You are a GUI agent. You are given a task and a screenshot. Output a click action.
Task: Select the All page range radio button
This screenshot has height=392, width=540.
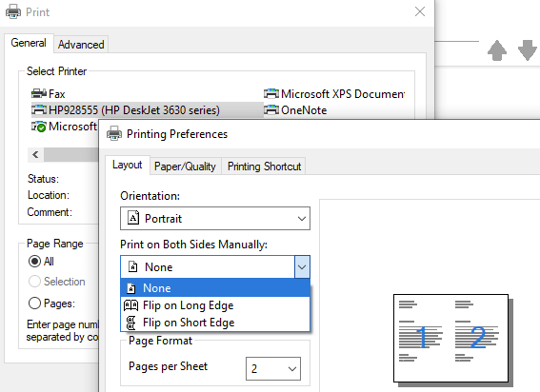[34, 262]
